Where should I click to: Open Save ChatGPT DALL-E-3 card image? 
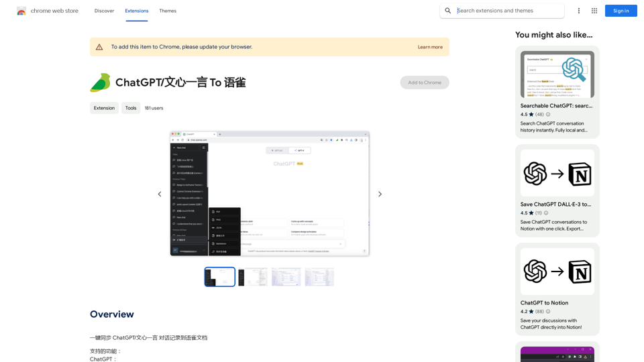[557, 173]
